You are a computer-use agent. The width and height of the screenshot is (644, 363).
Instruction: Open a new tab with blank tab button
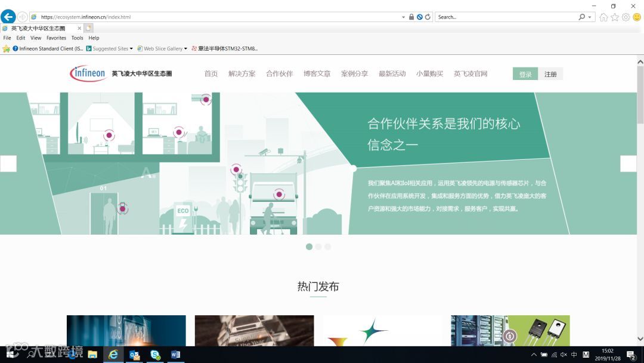(x=88, y=28)
